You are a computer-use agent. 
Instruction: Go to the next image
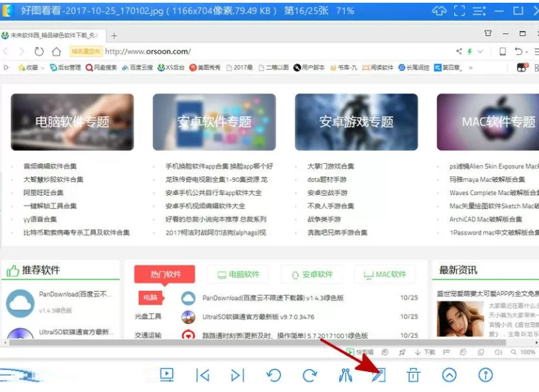pos(238,375)
